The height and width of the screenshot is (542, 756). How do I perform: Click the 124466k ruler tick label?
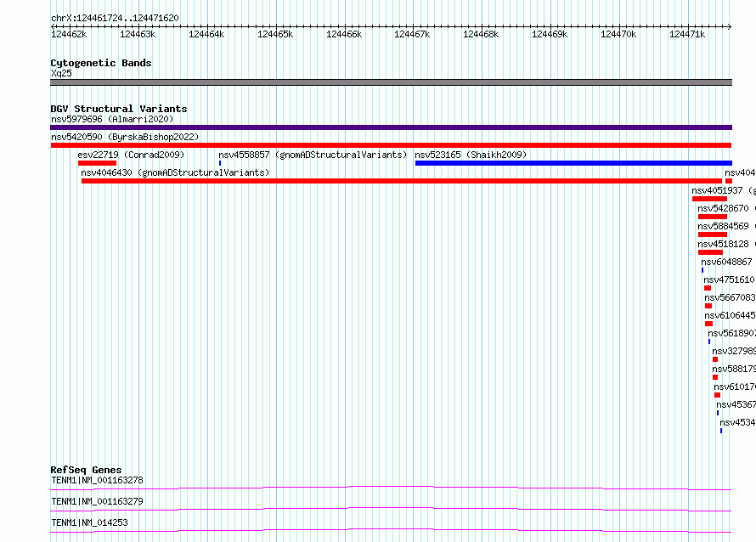(x=344, y=34)
